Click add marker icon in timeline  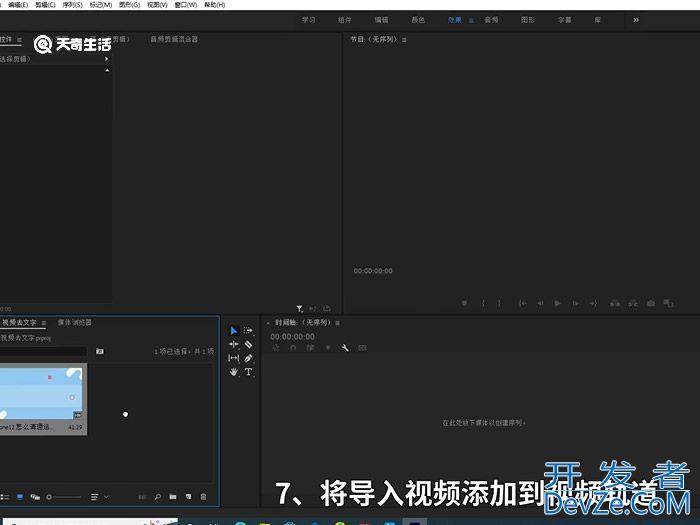pos(328,348)
